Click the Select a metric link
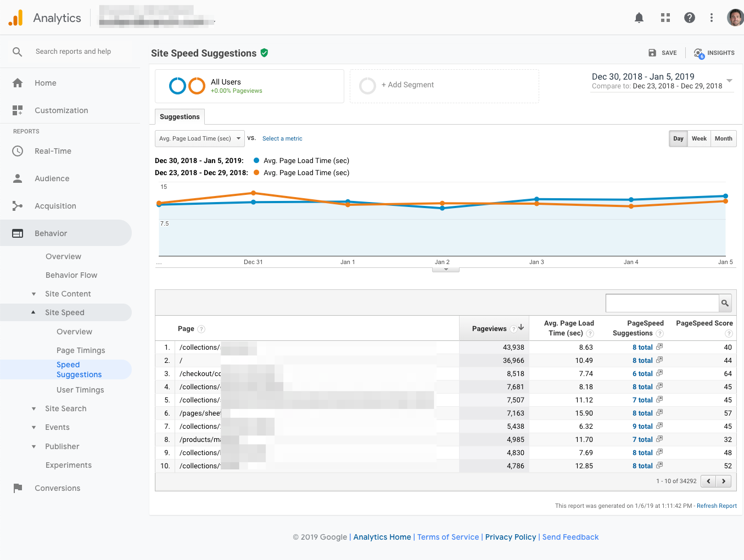The width and height of the screenshot is (744, 560). tap(282, 138)
